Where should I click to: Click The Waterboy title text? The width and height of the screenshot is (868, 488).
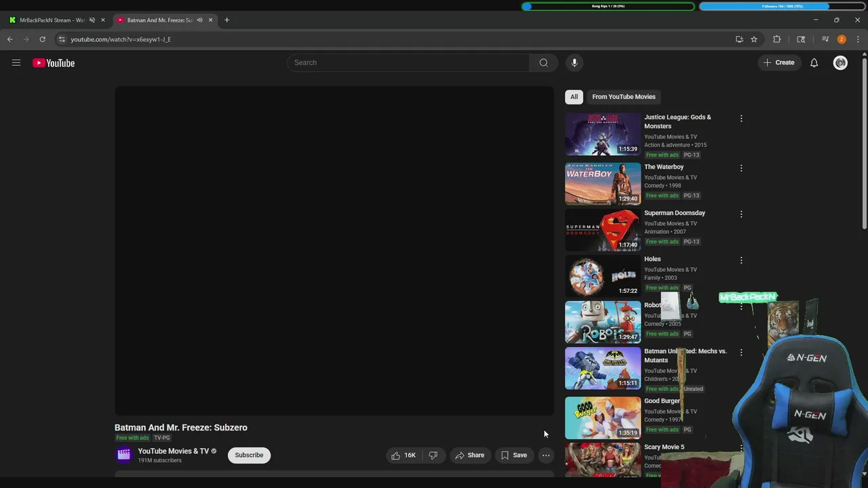point(664,167)
